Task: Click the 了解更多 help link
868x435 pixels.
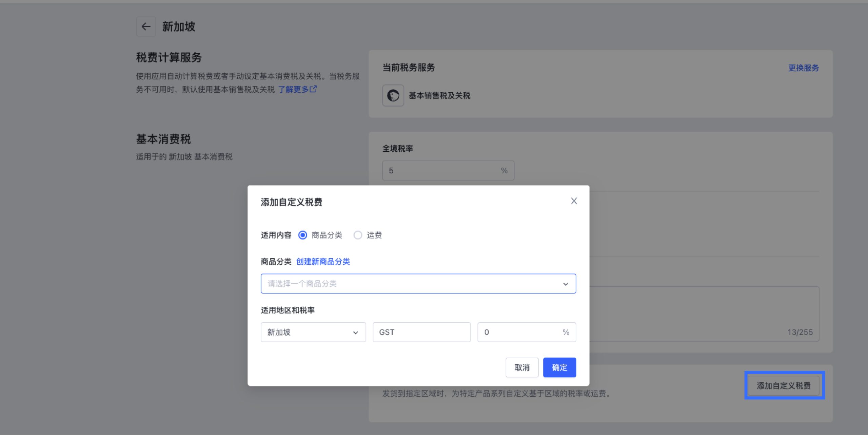Action: click(x=293, y=89)
